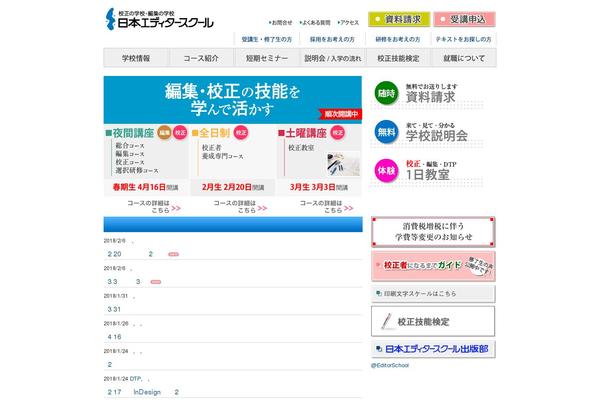600x400 pixels.
Task: Open course details link under 夜間講座
Action: [154, 206]
